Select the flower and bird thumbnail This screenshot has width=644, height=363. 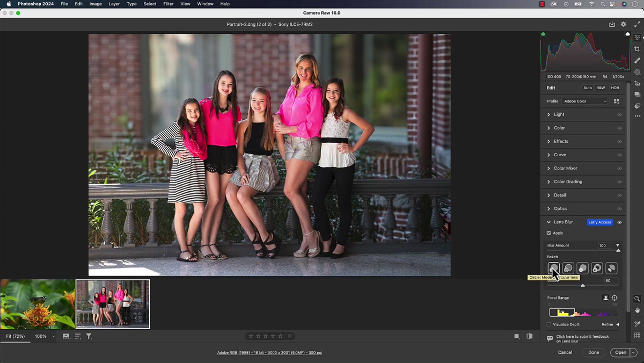38,304
